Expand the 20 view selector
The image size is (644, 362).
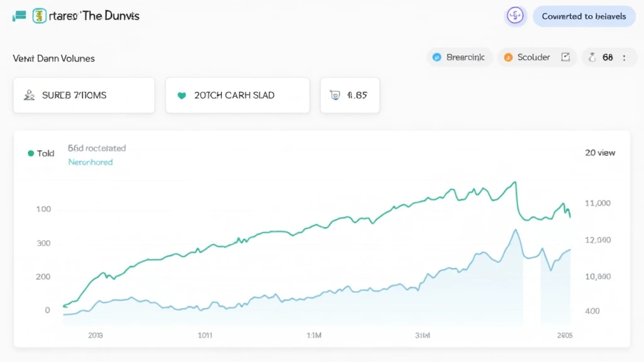click(600, 153)
